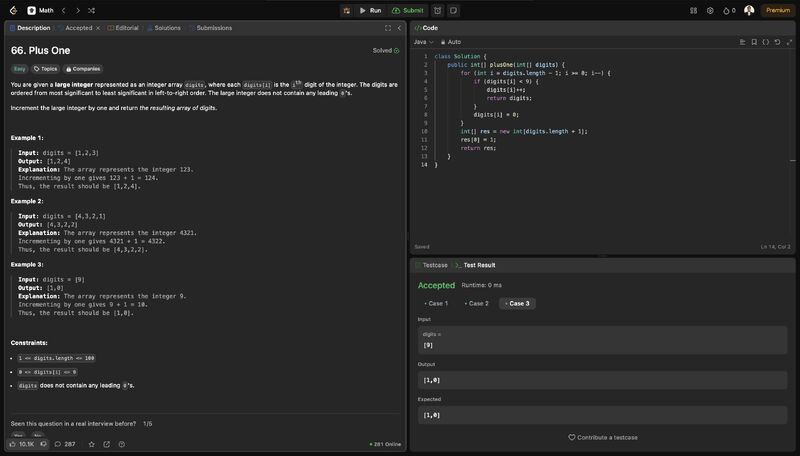Screen dimensions: 800x456
Task: Reset code to default with undo icon
Action: 778,42
